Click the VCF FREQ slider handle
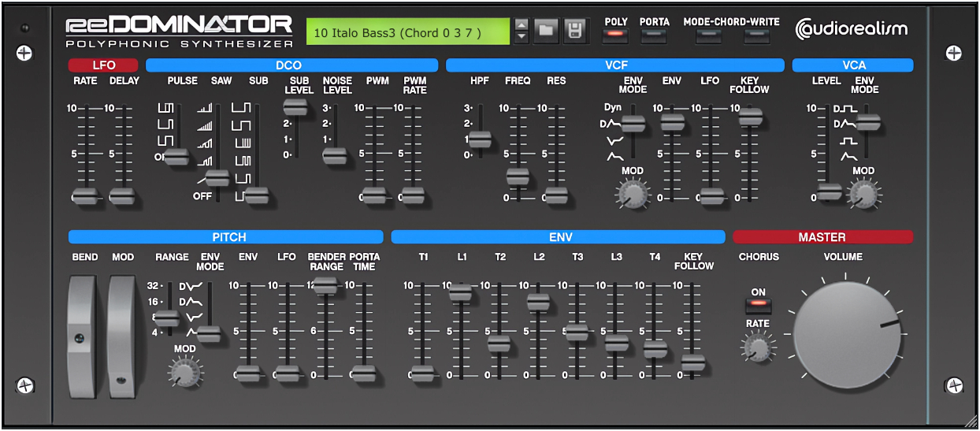The width and height of the screenshot is (980, 431). [518, 176]
